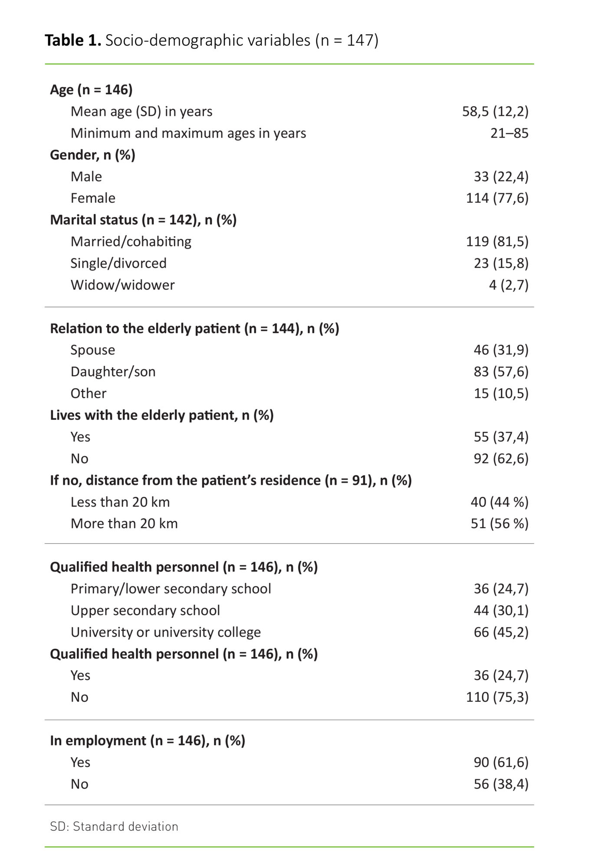Click "Relation to the elderly patient" heading
The image size is (592, 868).
point(194,329)
